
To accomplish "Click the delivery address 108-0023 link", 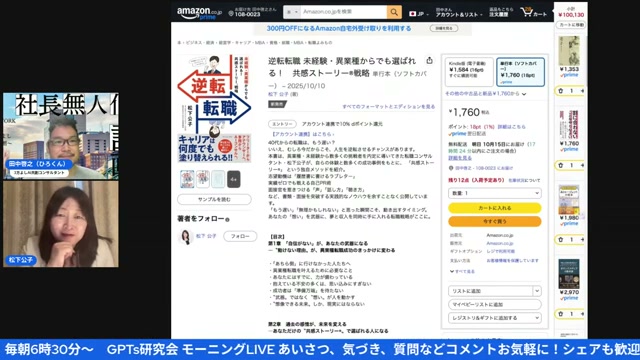I will pos(484,168).
